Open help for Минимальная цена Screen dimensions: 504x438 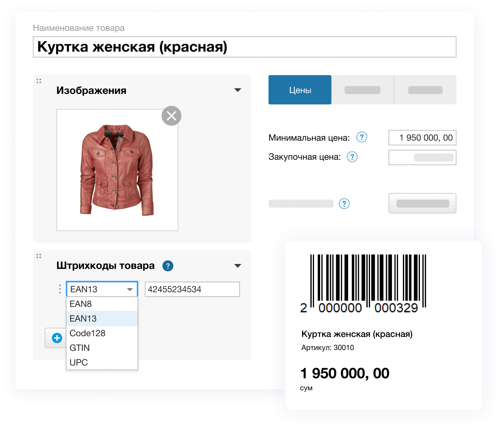[x=362, y=137]
